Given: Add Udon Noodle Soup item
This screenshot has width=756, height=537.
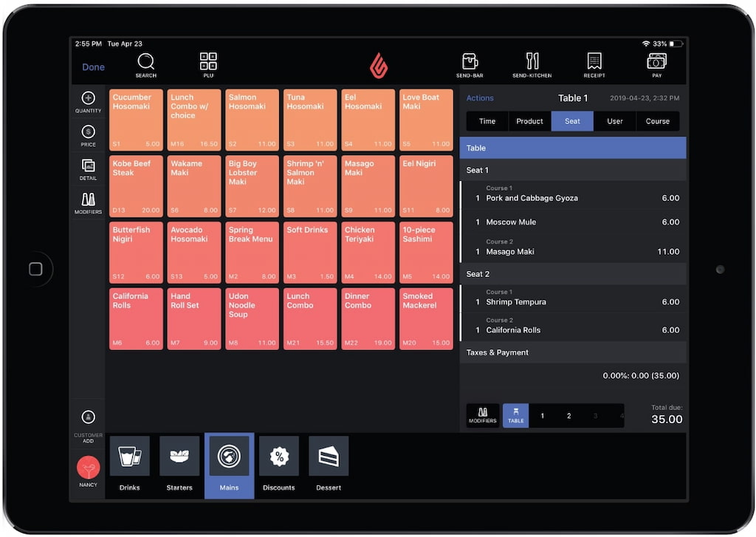Looking at the screenshot, I should (252, 319).
